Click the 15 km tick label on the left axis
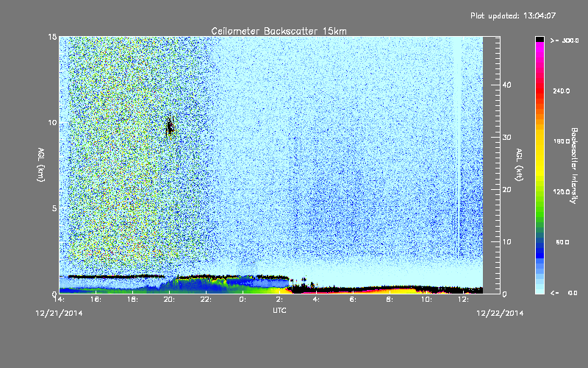The width and height of the screenshot is (588, 368). click(x=52, y=37)
